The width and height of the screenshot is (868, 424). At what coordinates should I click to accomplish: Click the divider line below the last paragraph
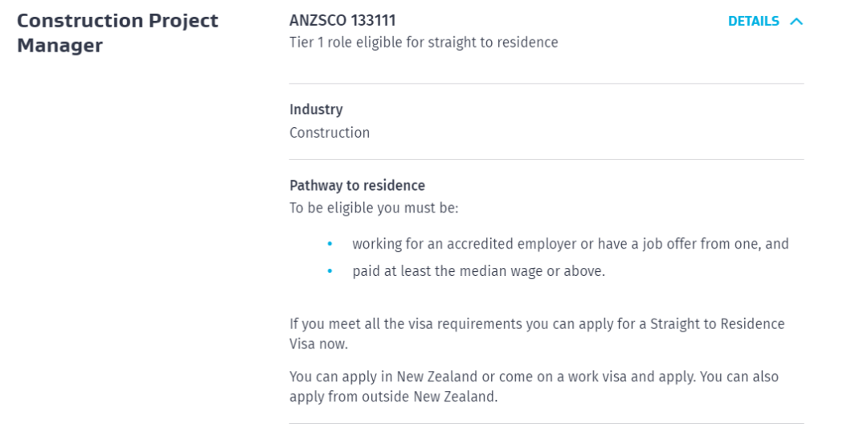(x=547, y=422)
